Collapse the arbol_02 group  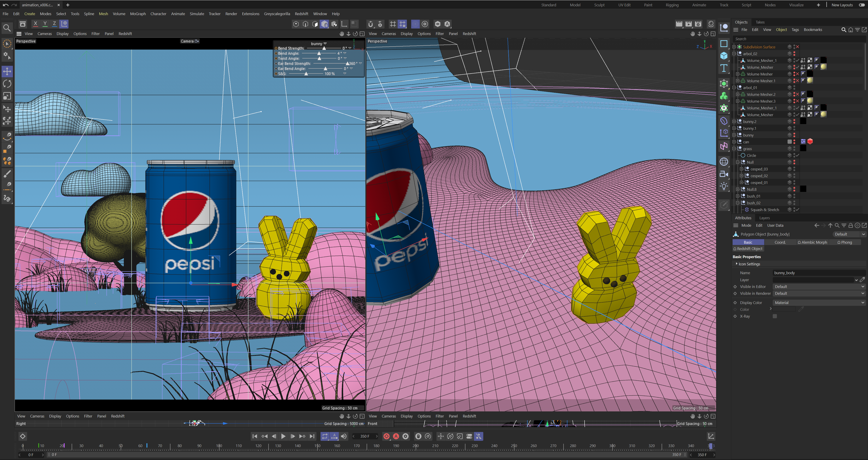(734, 54)
